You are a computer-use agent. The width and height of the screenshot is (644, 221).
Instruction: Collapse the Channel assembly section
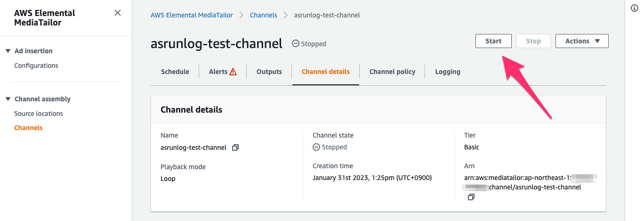point(8,99)
